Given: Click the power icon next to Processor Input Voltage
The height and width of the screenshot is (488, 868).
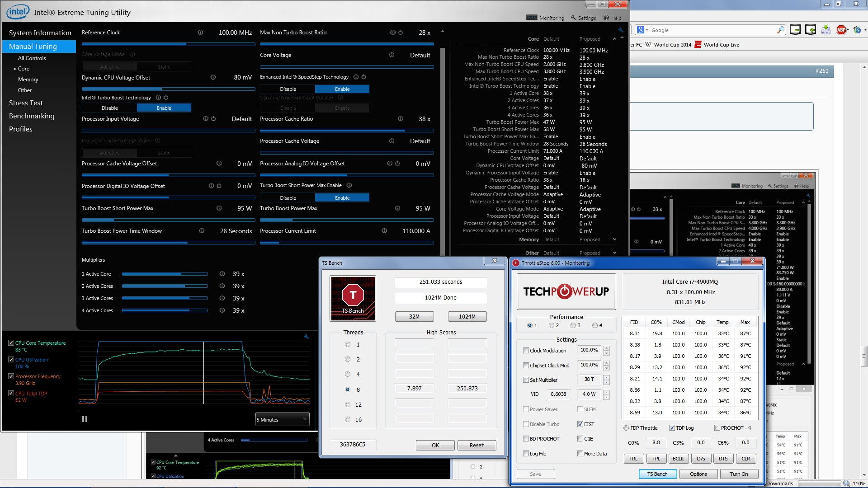Looking at the screenshot, I should pyautogui.click(x=213, y=119).
